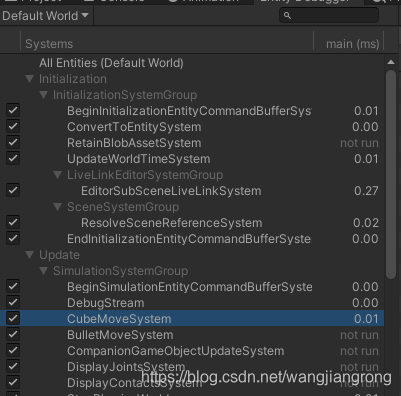Click the systems search field

tap(329, 15)
